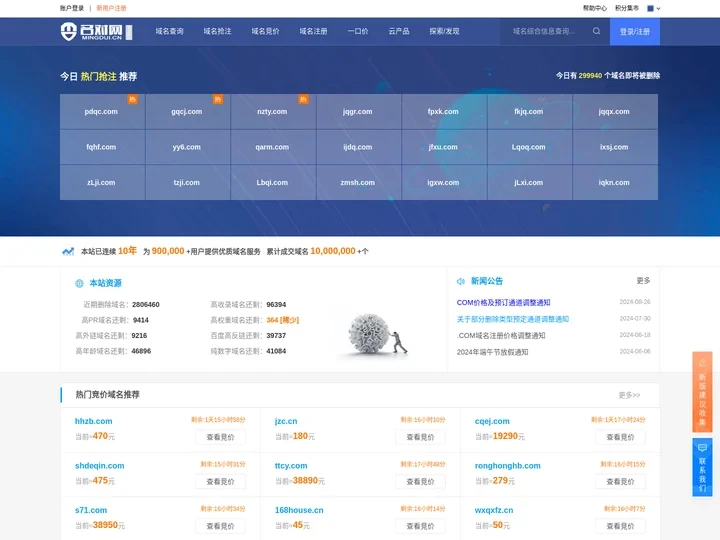Viewport: 720px width, 540px height.
Task: Open the 168house.cn auction link
Action: [299, 510]
